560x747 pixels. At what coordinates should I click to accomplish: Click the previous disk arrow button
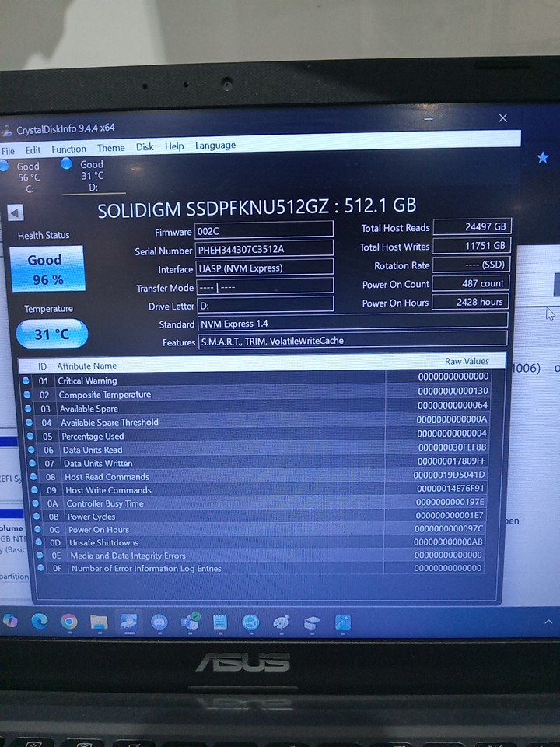click(16, 212)
